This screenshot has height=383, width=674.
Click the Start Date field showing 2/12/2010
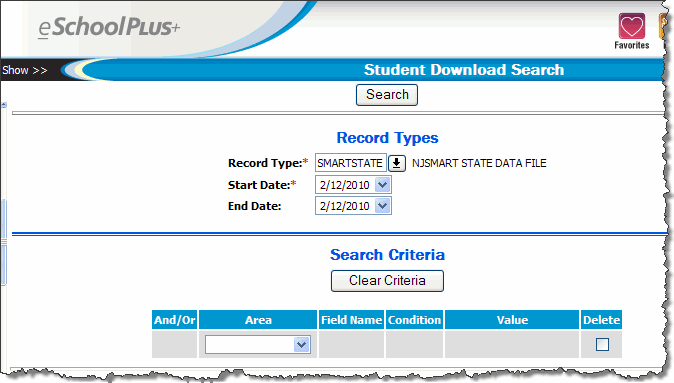(x=345, y=185)
